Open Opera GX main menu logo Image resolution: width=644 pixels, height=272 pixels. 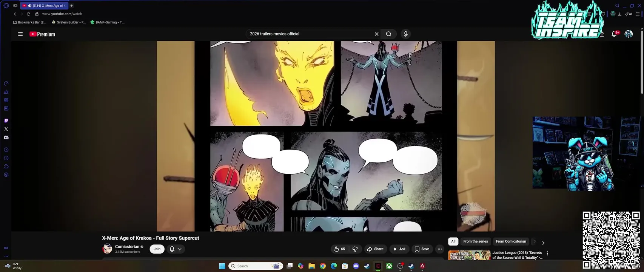[x=6, y=6]
